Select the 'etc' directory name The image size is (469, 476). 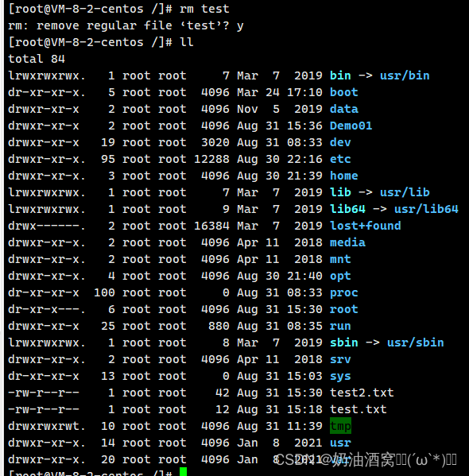pyautogui.click(x=340, y=159)
